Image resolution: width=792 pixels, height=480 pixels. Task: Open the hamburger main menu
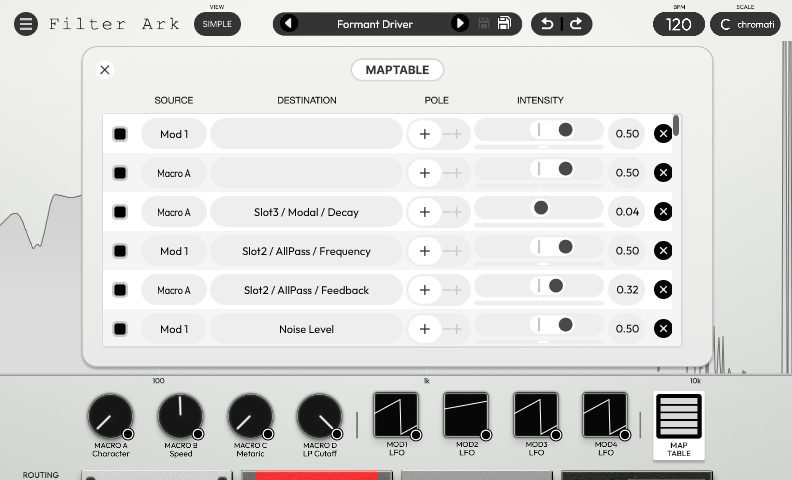coord(27,24)
